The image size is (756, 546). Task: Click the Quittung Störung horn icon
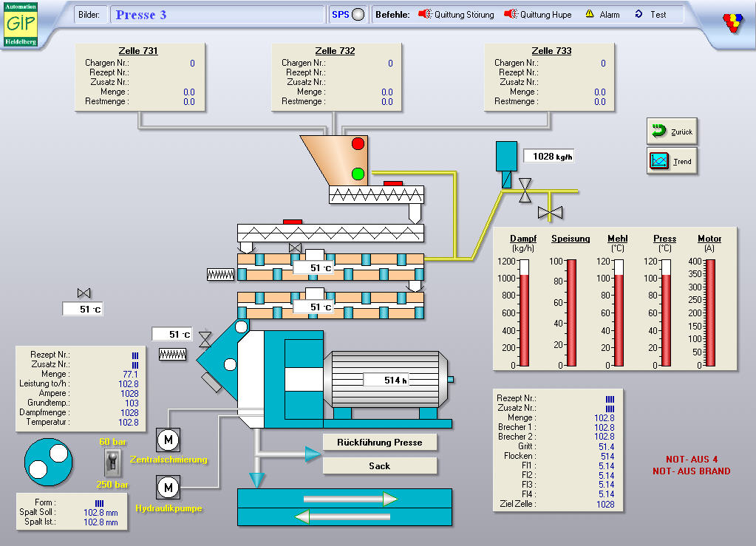coord(425,14)
